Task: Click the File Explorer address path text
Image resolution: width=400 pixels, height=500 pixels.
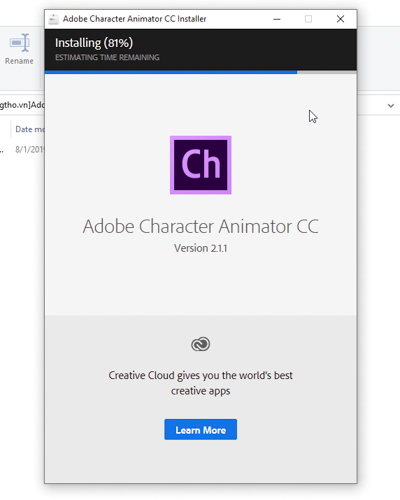Action: (22, 105)
